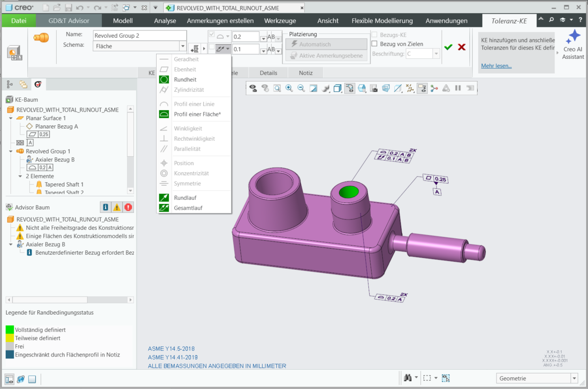Toggle error messages filter in Advisor Baum

tap(128, 207)
